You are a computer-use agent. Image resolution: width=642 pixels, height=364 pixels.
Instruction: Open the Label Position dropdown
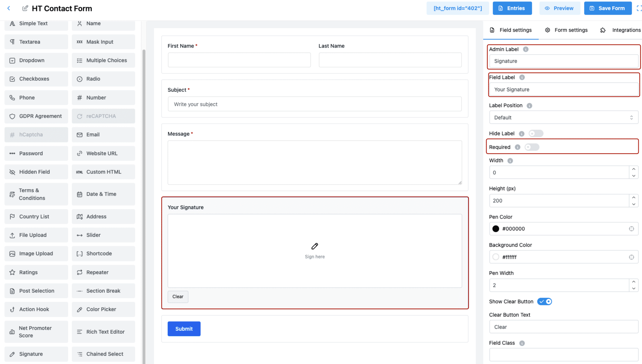[563, 117]
